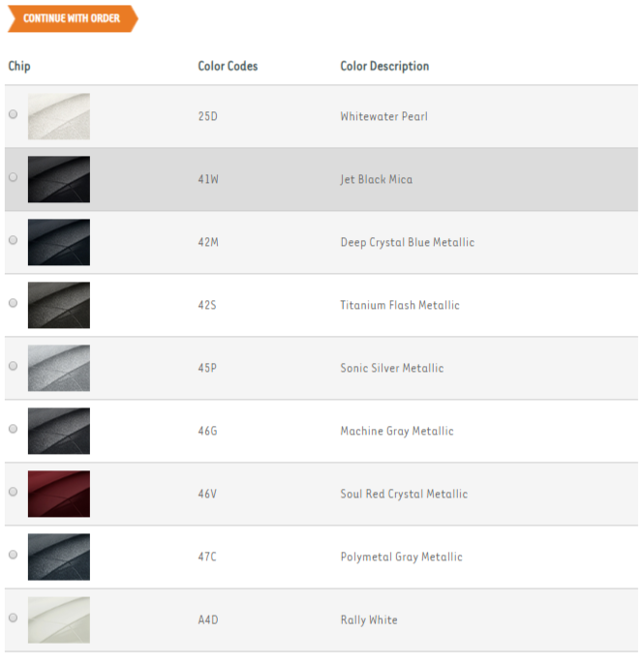
Task: Click the Soul Red Crystal color chip
Action: pyautogui.click(x=59, y=495)
